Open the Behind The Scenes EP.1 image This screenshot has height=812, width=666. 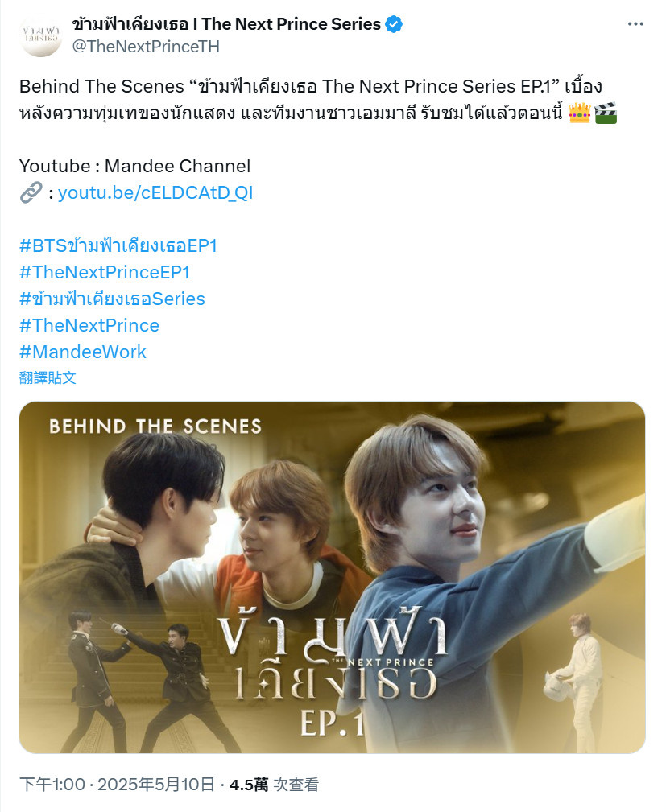pyautogui.click(x=333, y=577)
